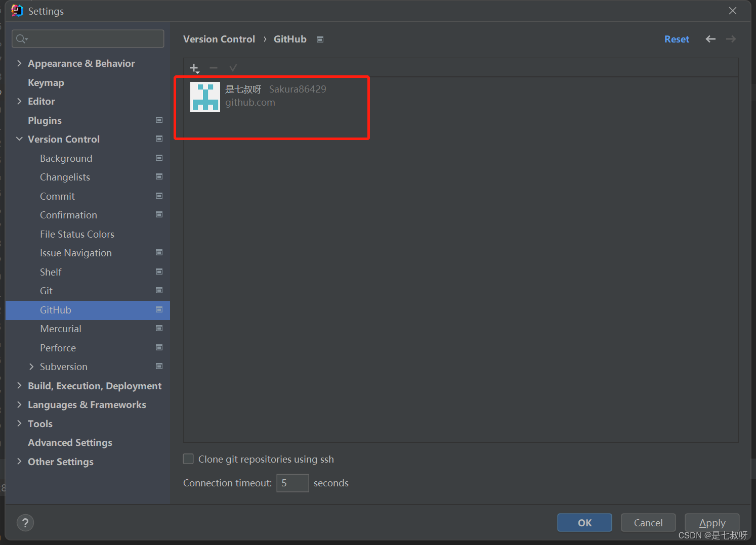Click the project settings icon on Plugins row

click(159, 120)
